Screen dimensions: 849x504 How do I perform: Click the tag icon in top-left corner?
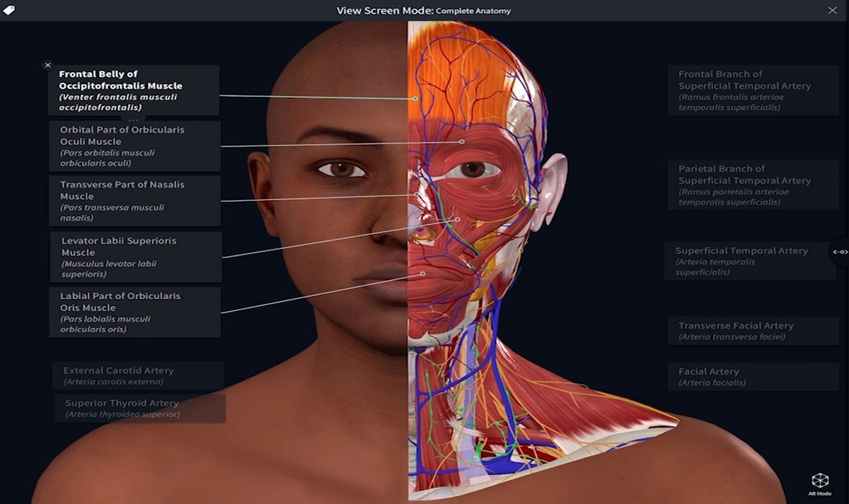(x=8, y=11)
